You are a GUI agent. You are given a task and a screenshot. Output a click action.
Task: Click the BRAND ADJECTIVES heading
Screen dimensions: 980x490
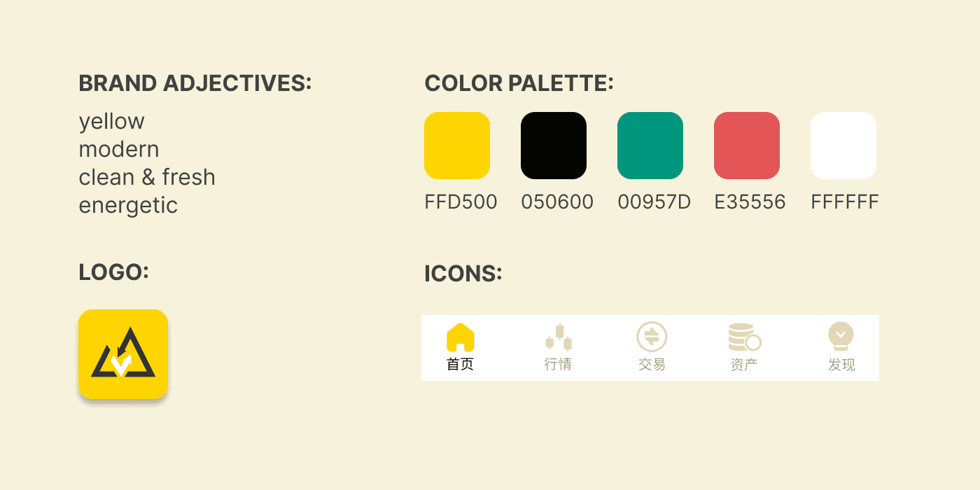click(x=195, y=83)
